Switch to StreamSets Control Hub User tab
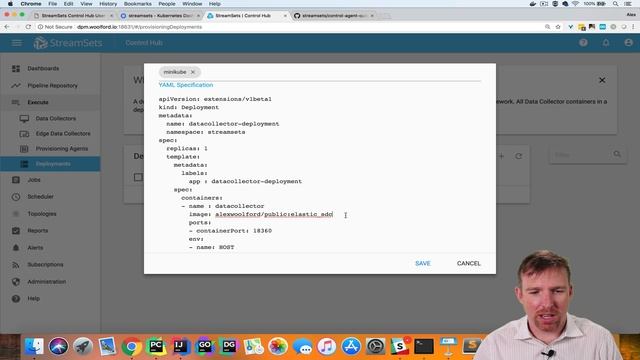This screenshot has width=640, height=360. 73,16
